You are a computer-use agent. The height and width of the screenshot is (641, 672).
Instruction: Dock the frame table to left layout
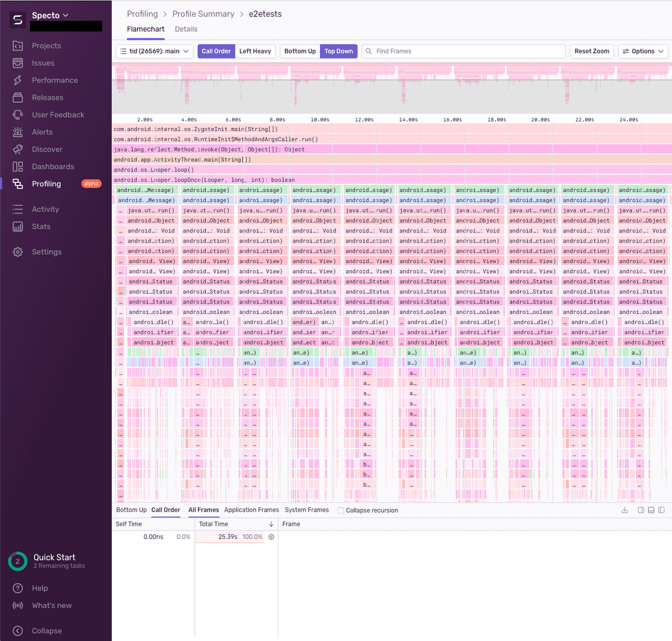point(661,510)
